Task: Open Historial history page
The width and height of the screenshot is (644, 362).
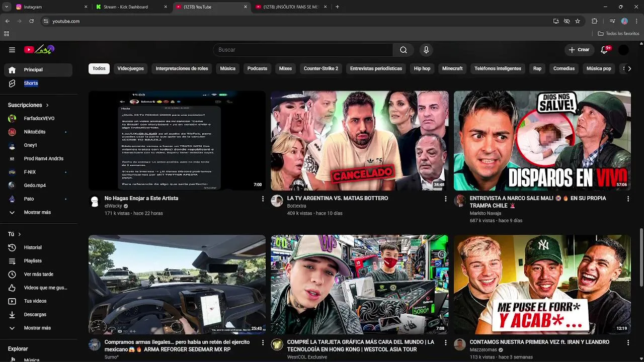Action: (x=38, y=247)
